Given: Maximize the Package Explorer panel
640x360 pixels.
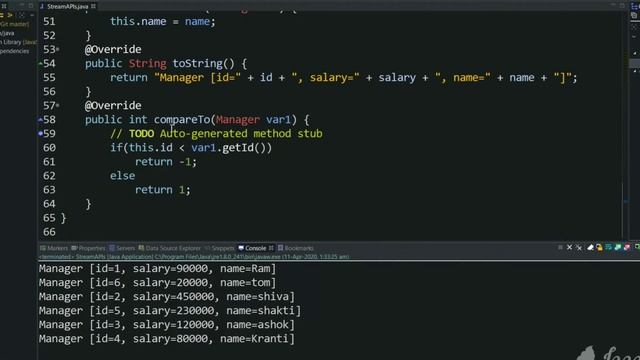Looking at the screenshot, I should click(x=31, y=5).
